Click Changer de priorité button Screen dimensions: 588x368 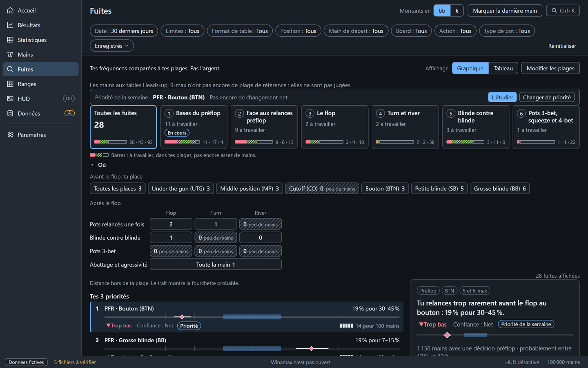547,97
